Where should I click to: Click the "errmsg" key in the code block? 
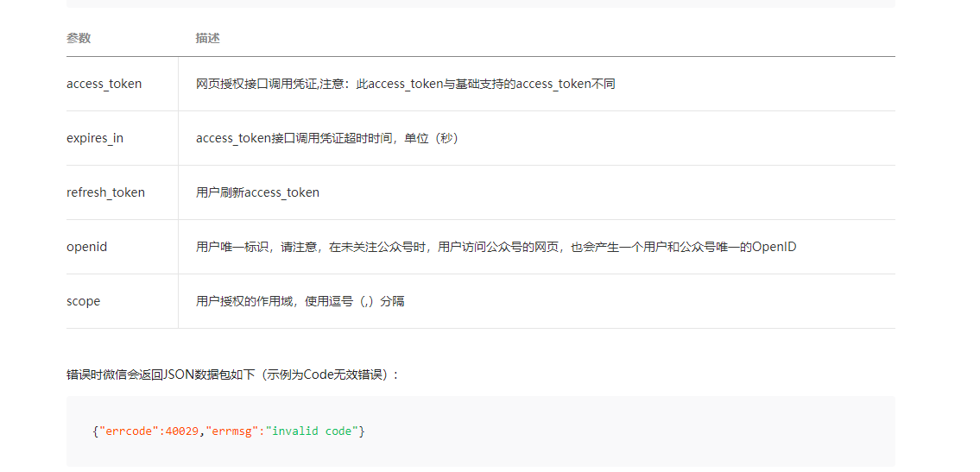(231, 431)
